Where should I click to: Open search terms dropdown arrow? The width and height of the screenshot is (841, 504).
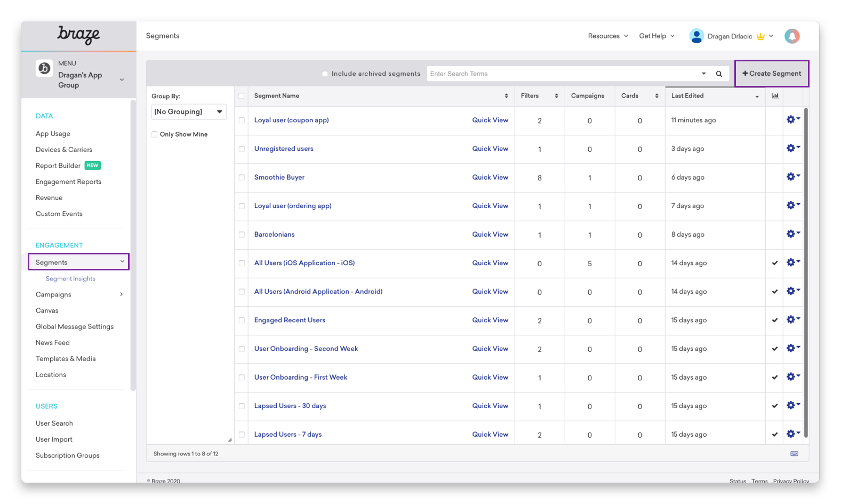pyautogui.click(x=703, y=74)
